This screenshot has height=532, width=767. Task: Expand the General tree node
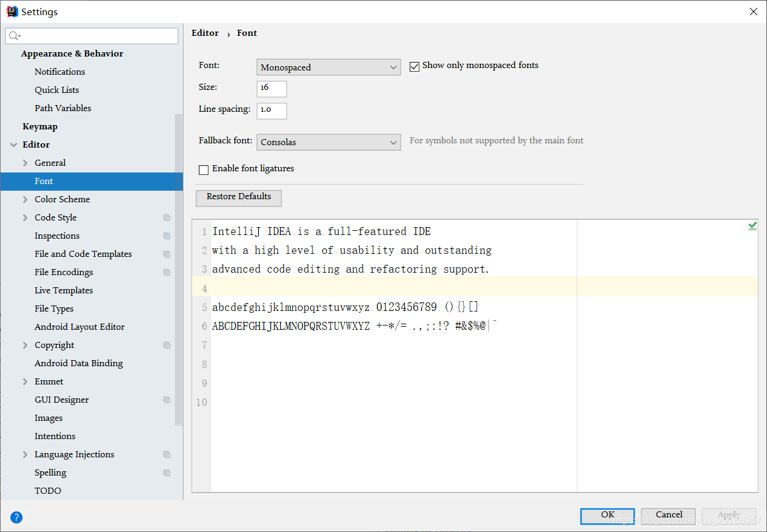[25, 163]
